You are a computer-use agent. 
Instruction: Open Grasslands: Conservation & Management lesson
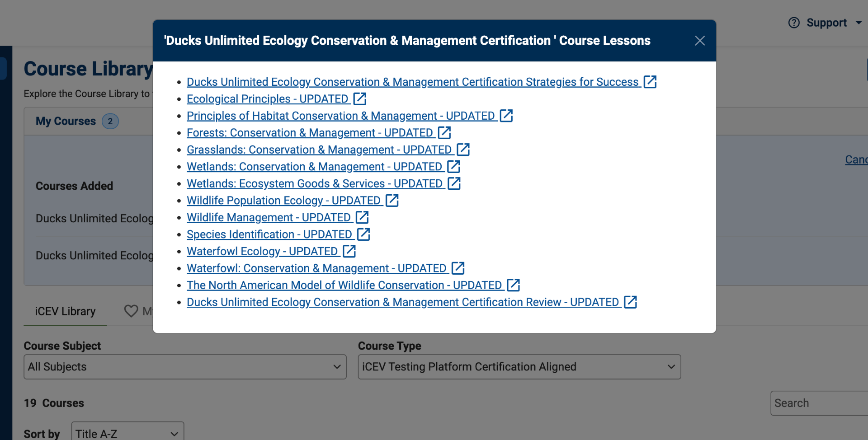pos(320,150)
